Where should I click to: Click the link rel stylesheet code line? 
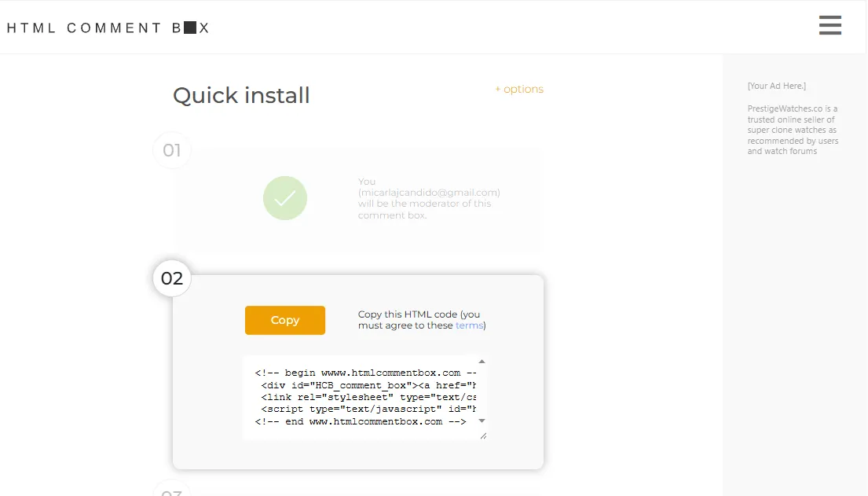[368, 398]
